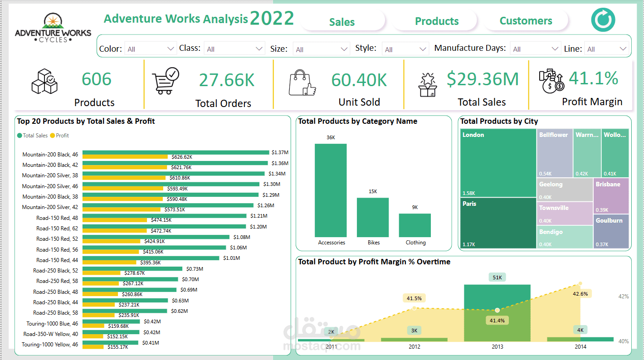Click the 2014 axis label
This screenshot has width=644, height=360.
point(580,347)
